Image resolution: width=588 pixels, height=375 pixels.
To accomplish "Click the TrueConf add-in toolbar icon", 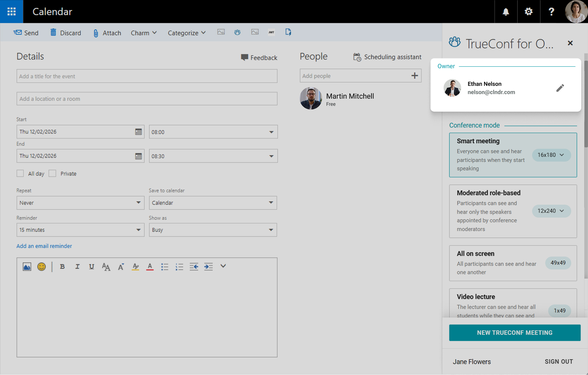I will pyautogui.click(x=237, y=32).
